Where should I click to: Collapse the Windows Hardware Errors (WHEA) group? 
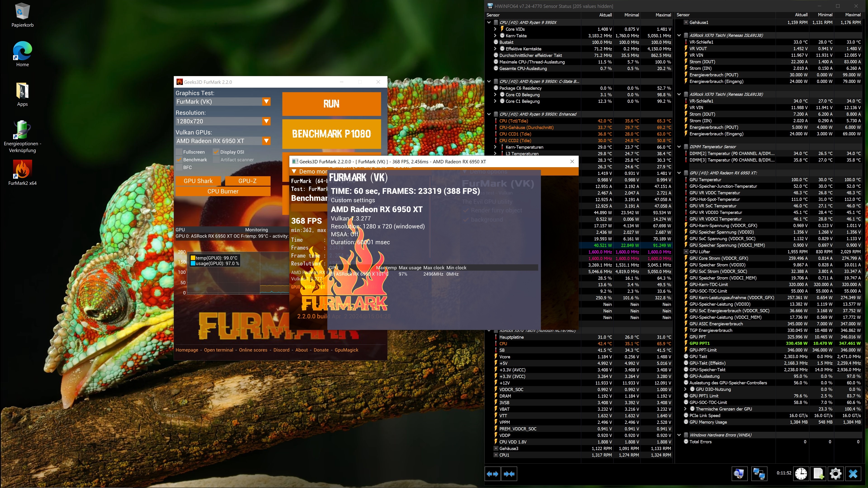pyautogui.click(x=679, y=435)
